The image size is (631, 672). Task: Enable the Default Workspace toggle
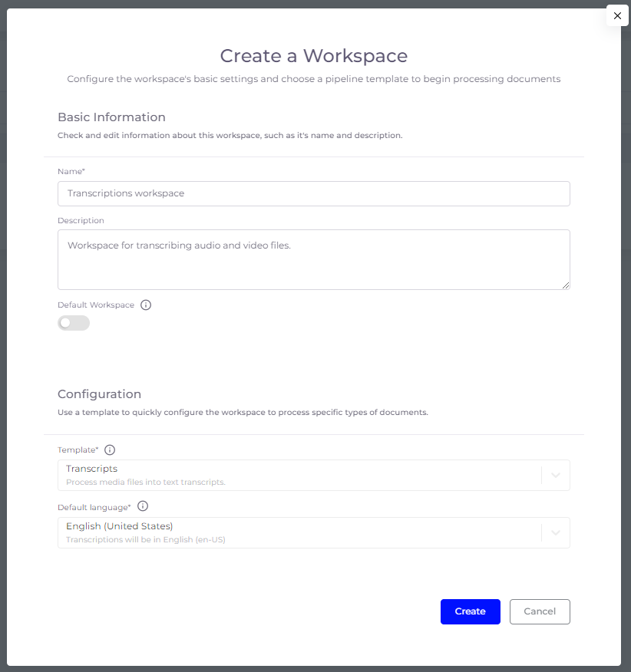74,323
